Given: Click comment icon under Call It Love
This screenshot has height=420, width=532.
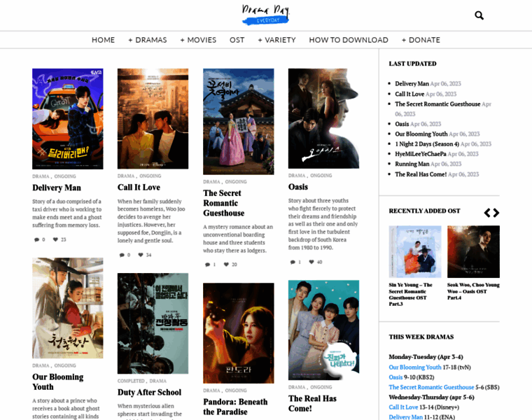Looking at the screenshot, I should pos(122,255).
